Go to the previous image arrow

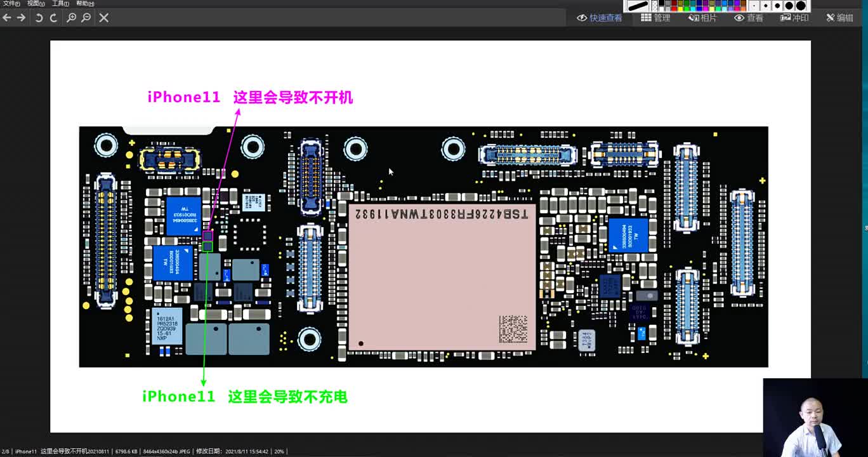6,18
